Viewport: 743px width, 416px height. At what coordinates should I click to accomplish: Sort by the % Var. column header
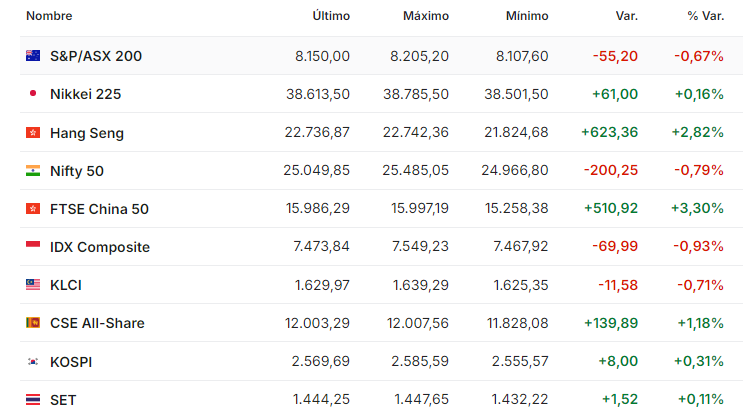pos(706,16)
